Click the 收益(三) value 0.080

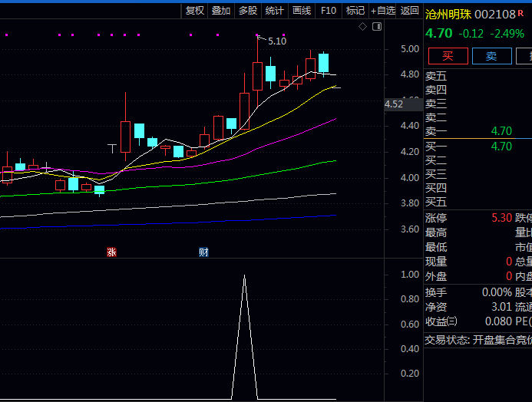[498, 321]
